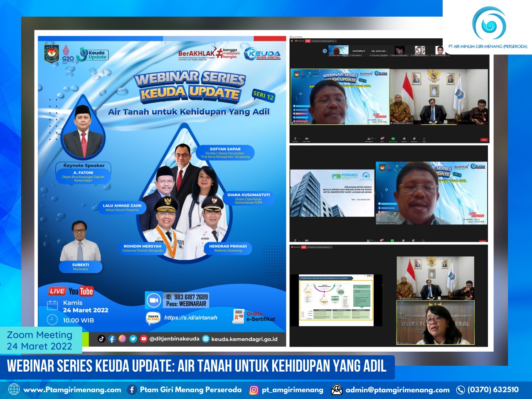The height and width of the screenshot is (399, 532).
Task: Open Share Screen in the Zoom toolbar
Action: (x=392, y=138)
